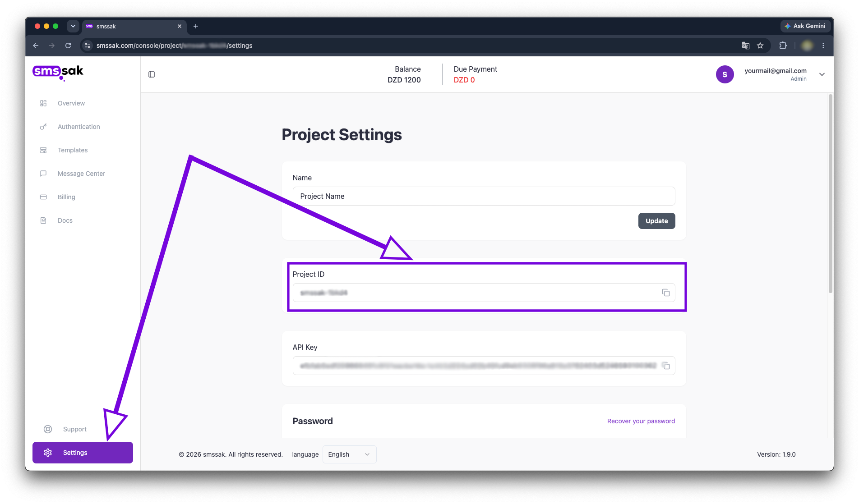Click the Templates layout icon
This screenshot has width=859, height=504.
point(43,150)
